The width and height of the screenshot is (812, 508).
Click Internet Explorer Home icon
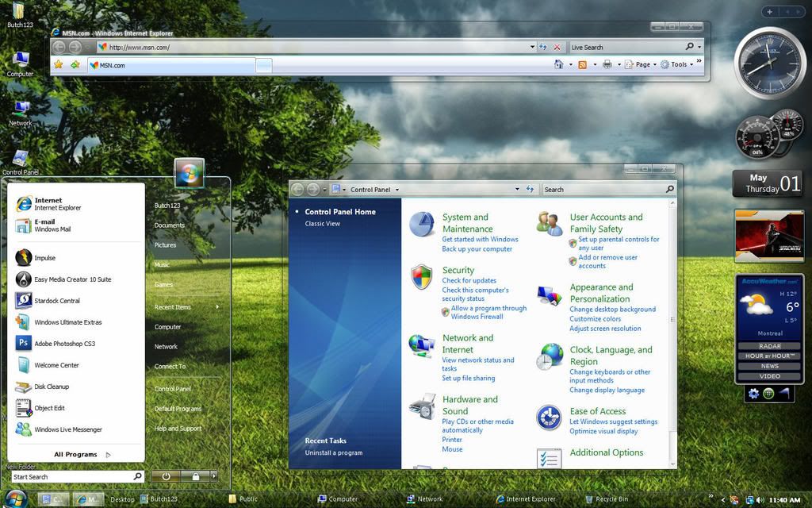(x=558, y=64)
